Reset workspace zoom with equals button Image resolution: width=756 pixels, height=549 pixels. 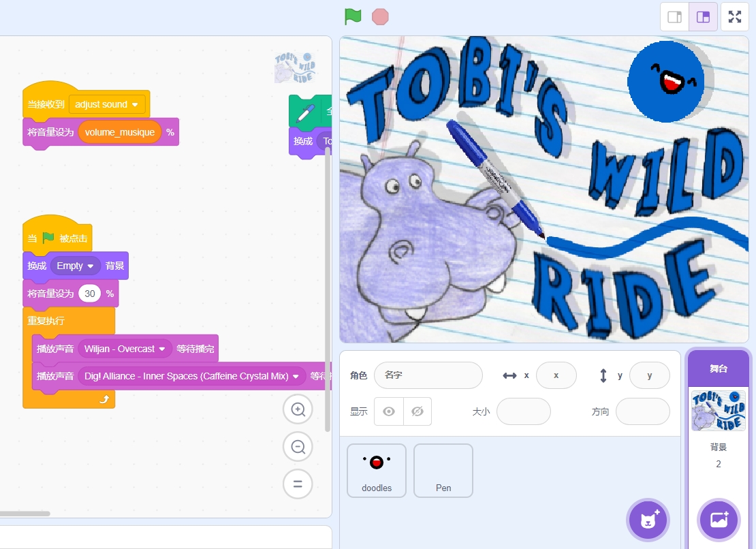click(298, 484)
